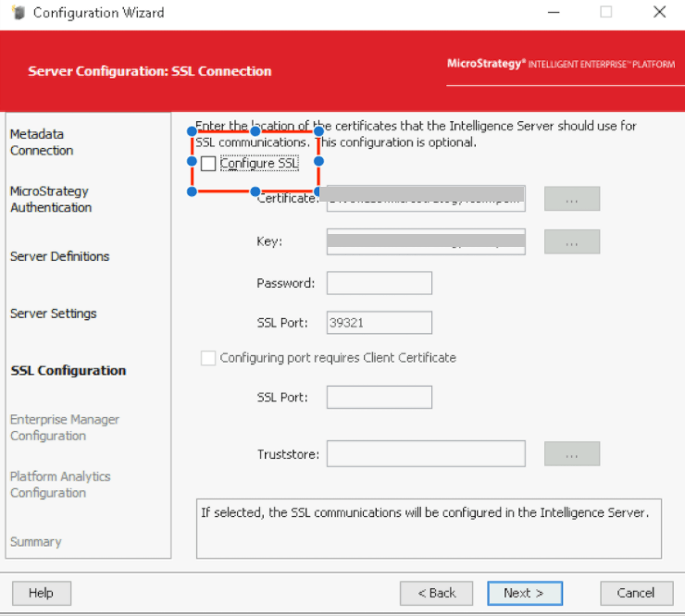Click the Truststore path field
The image size is (685, 616).
[x=426, y=454]
